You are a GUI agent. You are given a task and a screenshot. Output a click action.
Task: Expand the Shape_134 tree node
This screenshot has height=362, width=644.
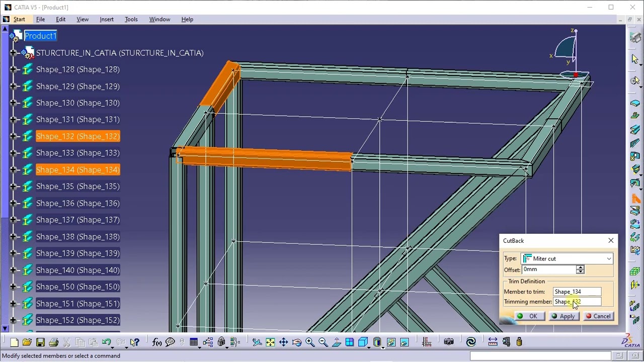pos(14,170)
